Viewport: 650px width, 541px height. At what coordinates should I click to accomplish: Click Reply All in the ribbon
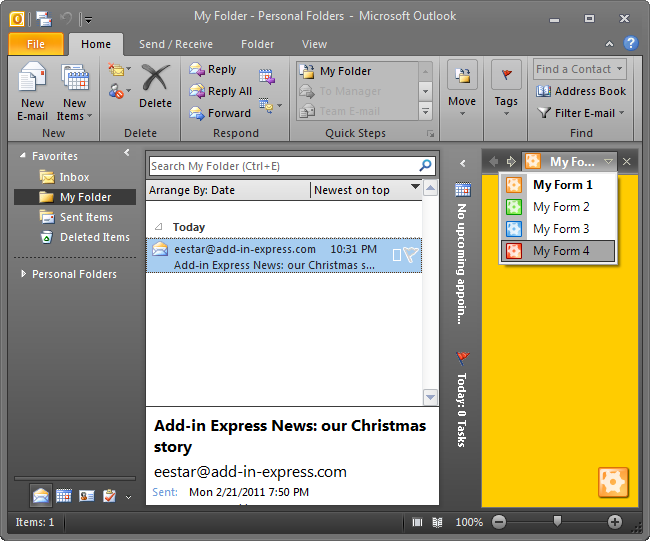[221, 91]
